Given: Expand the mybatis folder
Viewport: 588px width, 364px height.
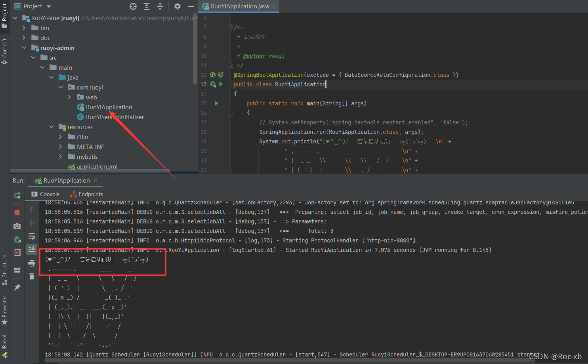Looking at the screenshot, I should click(60, 156).
